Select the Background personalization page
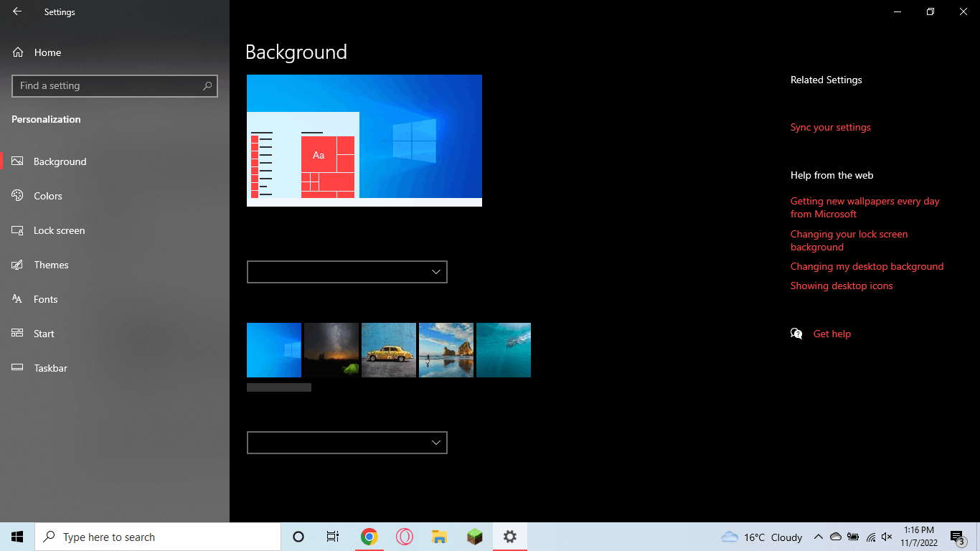 [x=115, y=161]
